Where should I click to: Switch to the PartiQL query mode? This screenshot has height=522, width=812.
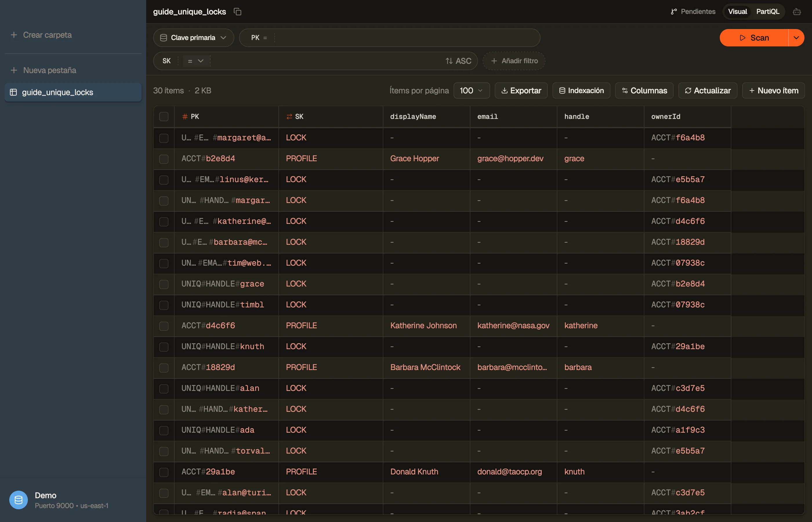click(x=768, y=12)
